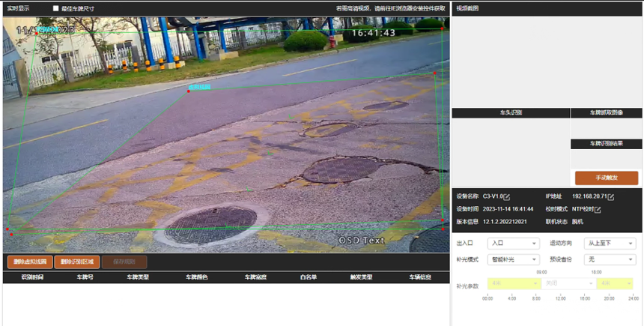Expand the 预设省份 dropdown
The height and width of the screenshot is (326, 644).
point(610,259)
